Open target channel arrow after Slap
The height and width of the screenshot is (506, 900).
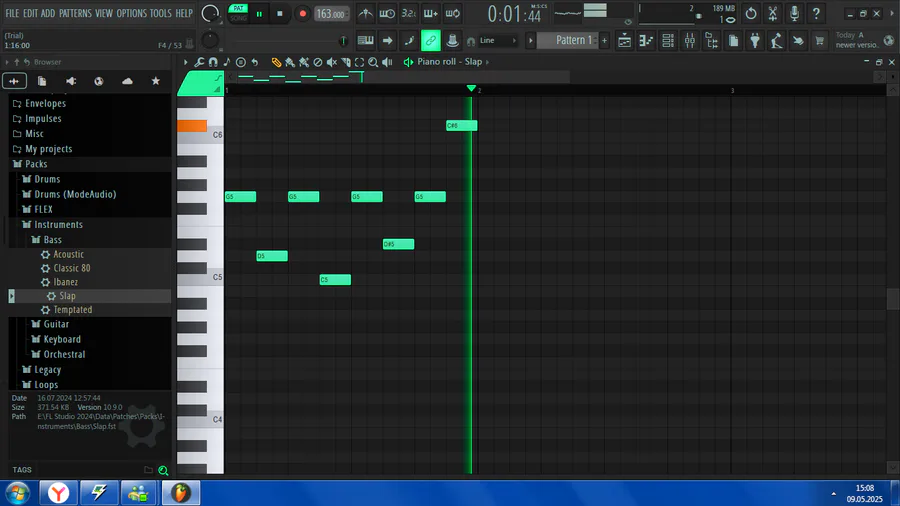click(487, 62)
